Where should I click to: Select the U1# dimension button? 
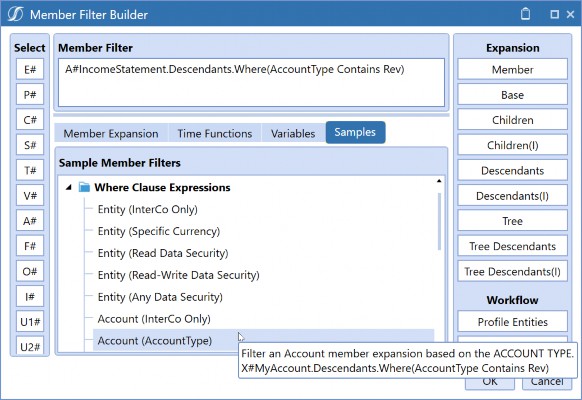(x=30, y=321)
